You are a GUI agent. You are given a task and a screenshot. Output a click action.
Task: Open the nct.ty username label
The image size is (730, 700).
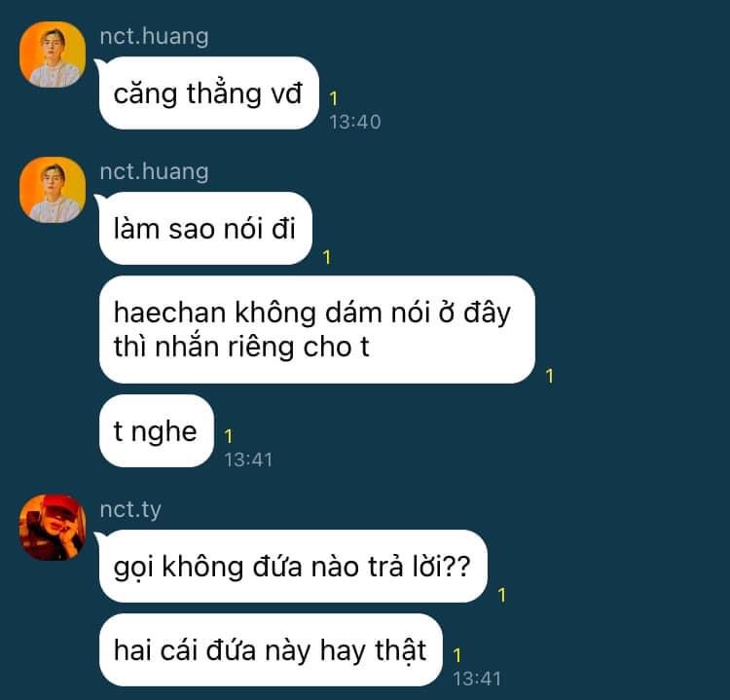tap(130, 509)
